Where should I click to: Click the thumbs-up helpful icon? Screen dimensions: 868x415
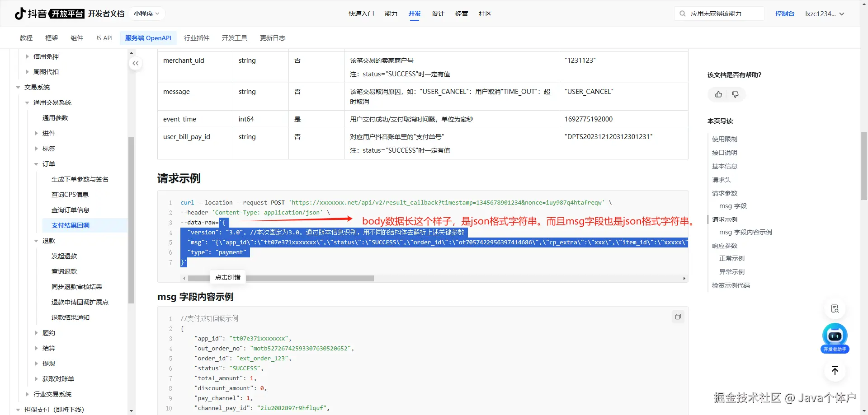[718, 94]
